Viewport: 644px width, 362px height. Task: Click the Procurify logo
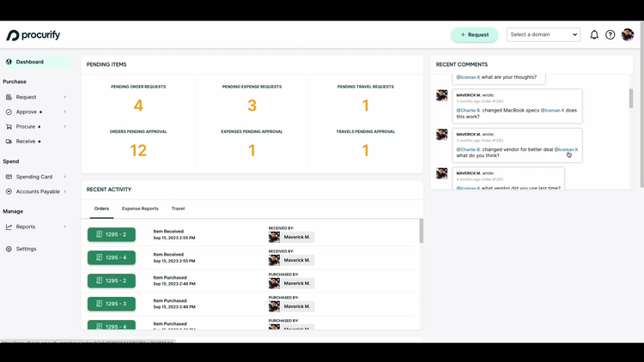coord(33,35)
